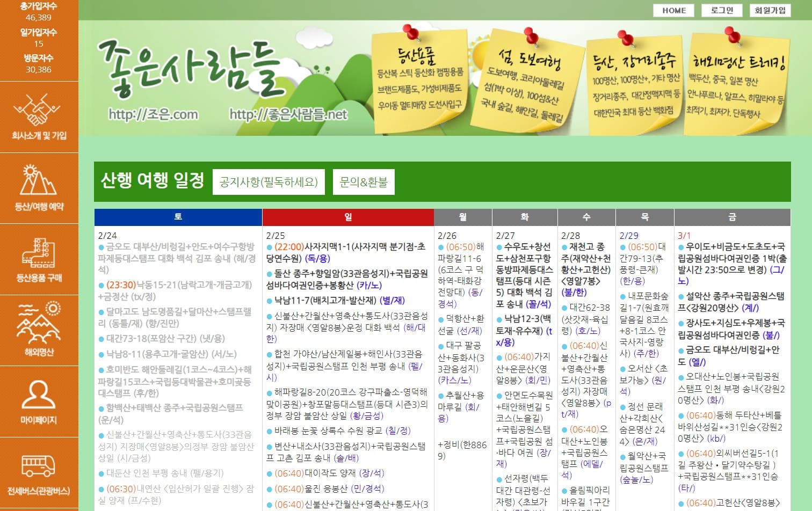Click the 로그인 login button
The width and height of the screenshot is (812, 511).
721,10
